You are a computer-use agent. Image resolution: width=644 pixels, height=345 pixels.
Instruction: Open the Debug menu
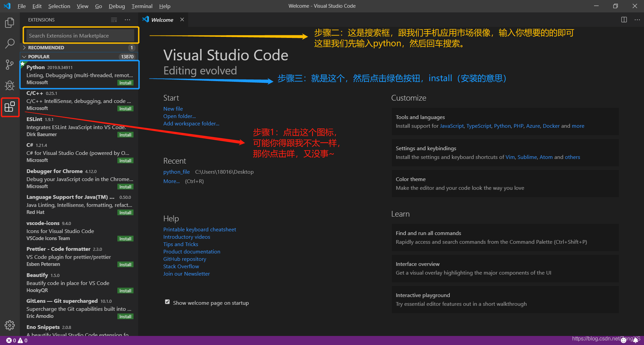coord(117,6)
